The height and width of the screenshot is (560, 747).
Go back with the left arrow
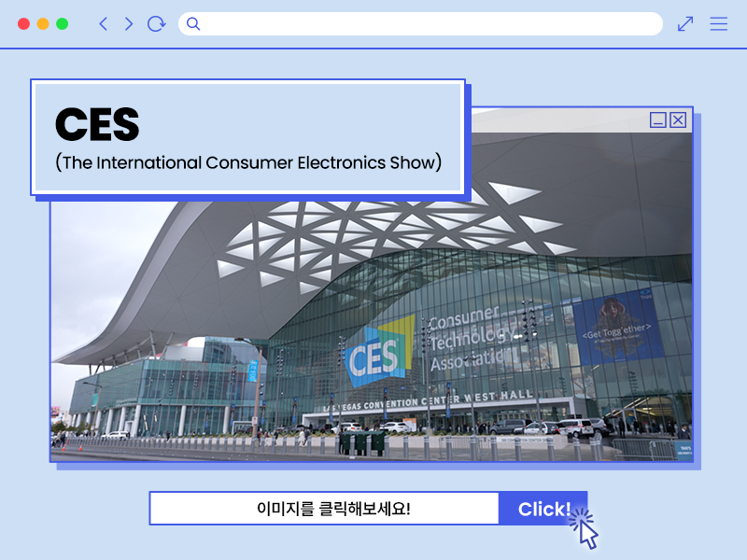(x=103, y=24)
